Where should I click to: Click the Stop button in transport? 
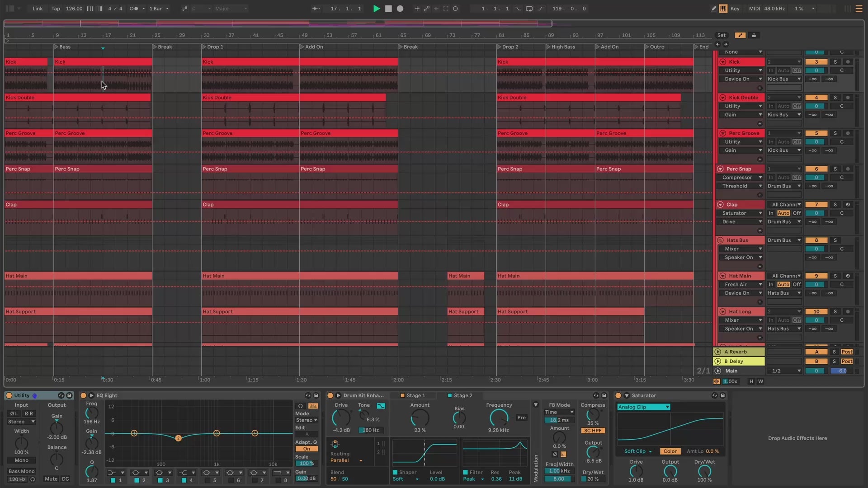(388, 9)
